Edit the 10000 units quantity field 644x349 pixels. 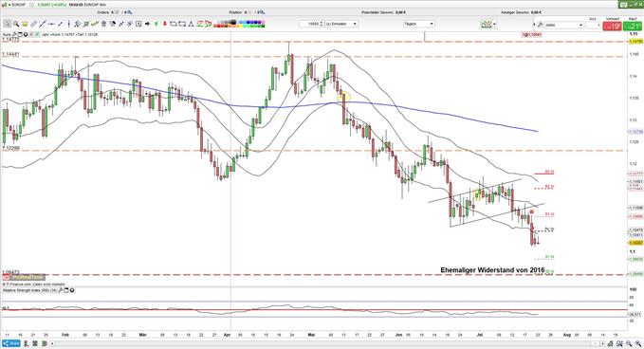312,24
